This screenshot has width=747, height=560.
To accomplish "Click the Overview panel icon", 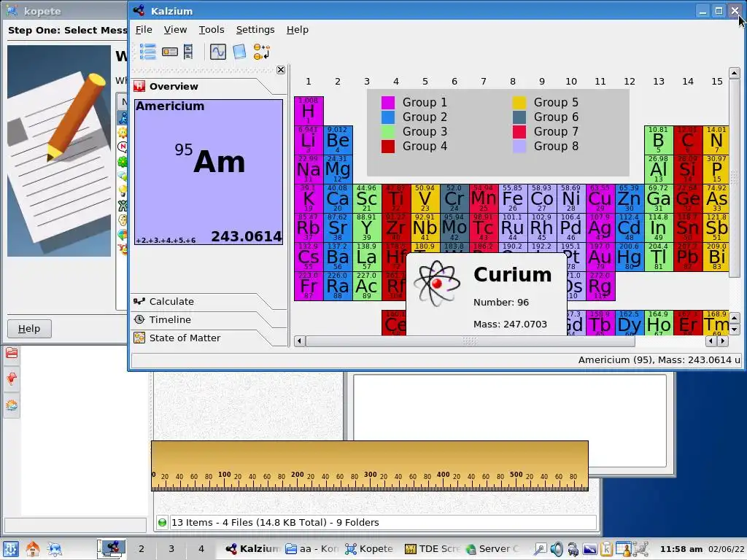I will pos(139,86).
